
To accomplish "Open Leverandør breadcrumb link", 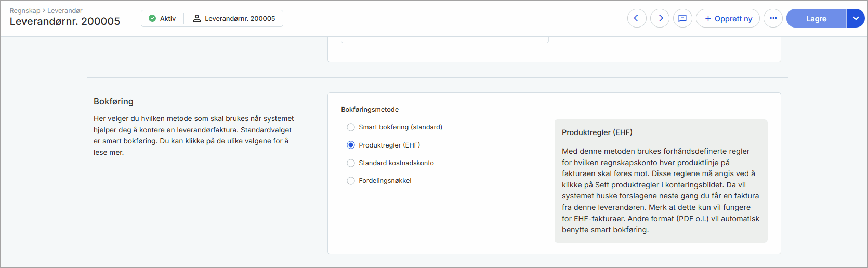I will [65, 10].
